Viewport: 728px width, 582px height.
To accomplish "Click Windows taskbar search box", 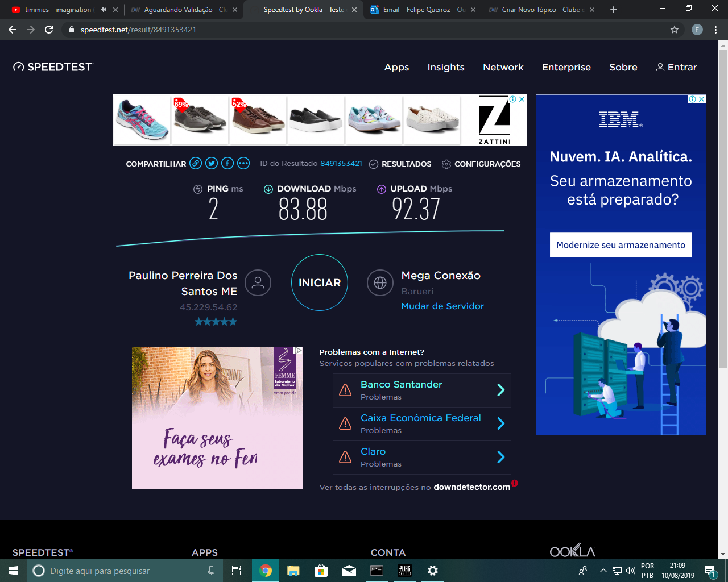I will tap(124, 571).
